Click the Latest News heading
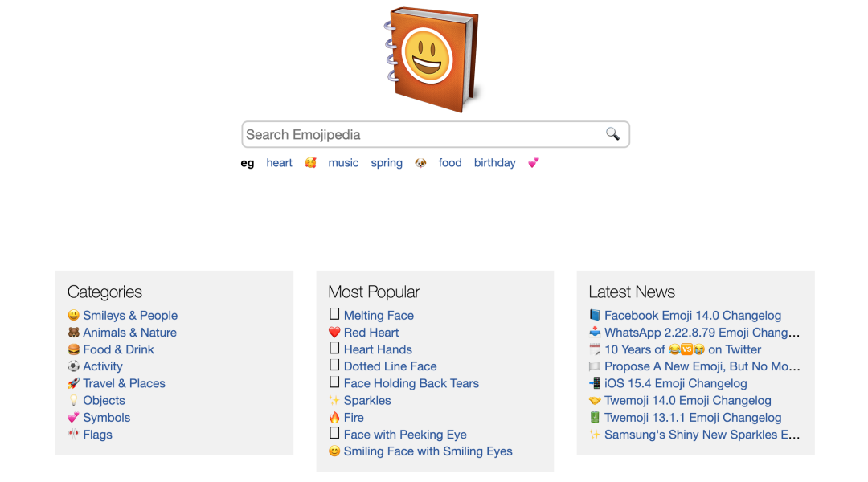Image resolution: width=868 pixels, height=482 pixels. tap(632, 292)
